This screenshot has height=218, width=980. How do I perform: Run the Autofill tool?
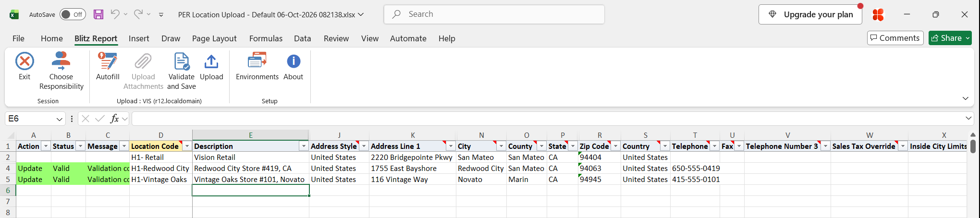[x=108, y=66]
